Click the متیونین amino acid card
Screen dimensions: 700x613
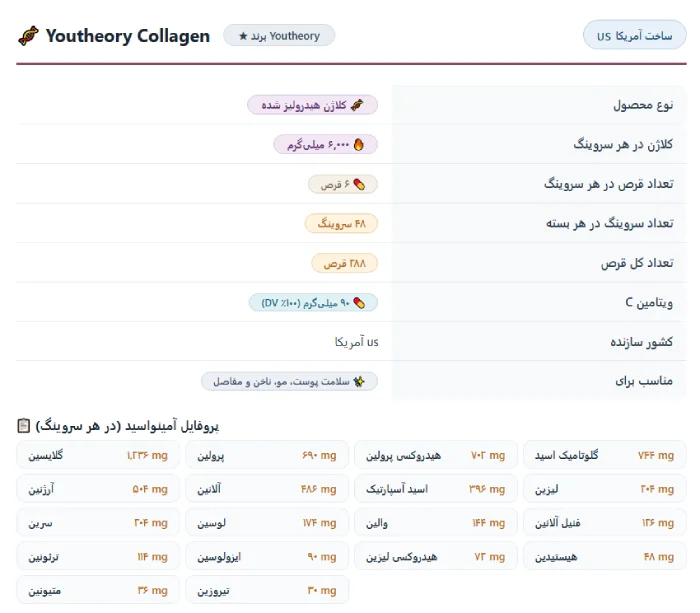(98, 591)
